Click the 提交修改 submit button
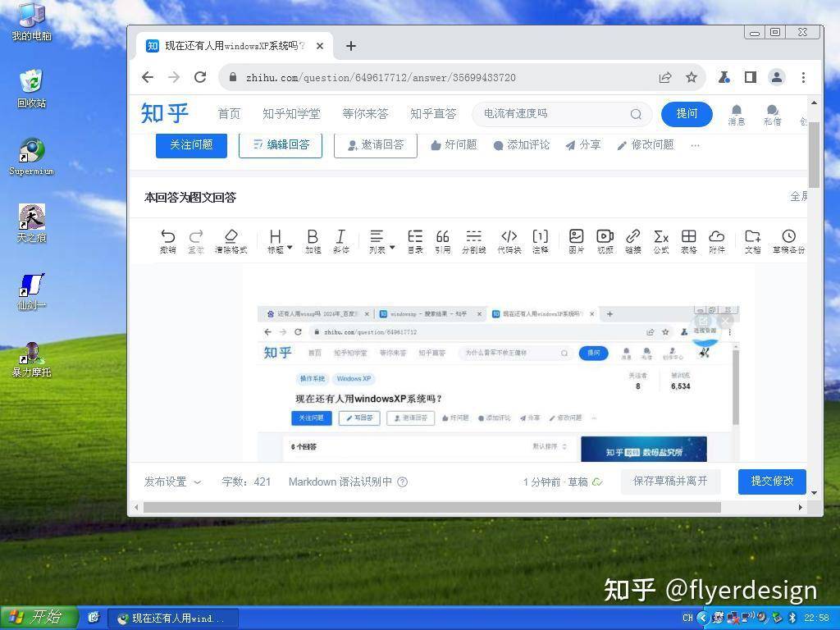The image size is (840, 630). [772, 481]
